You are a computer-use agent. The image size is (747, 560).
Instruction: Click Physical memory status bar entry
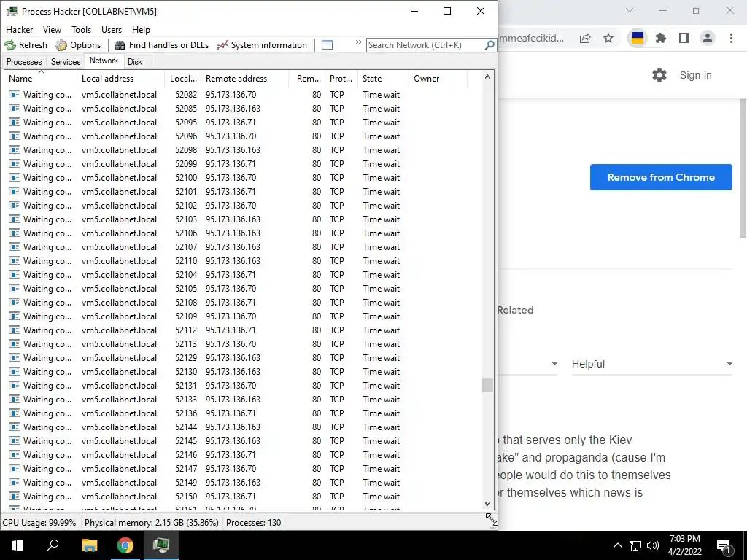152,522
